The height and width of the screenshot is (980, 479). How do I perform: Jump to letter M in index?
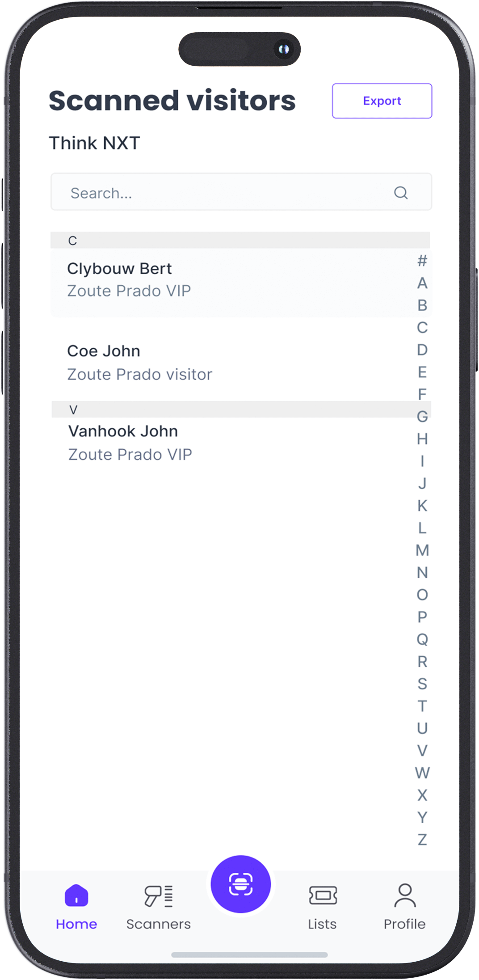(422, 550)
